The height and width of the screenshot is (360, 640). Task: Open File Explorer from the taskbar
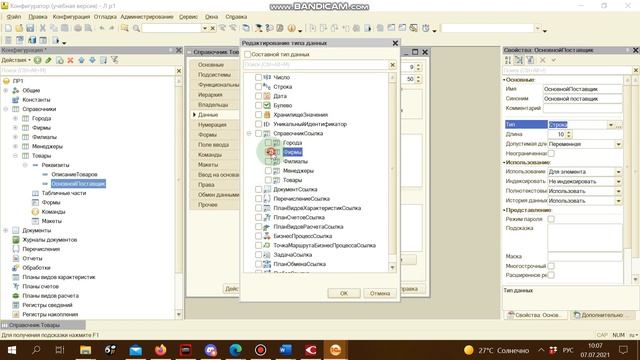(x=85, y=350)
